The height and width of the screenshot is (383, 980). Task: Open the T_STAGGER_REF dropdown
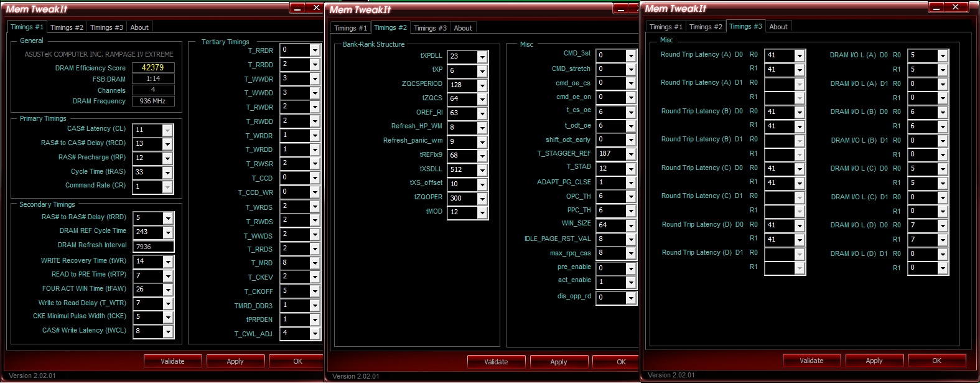click(x=631, y=154)
